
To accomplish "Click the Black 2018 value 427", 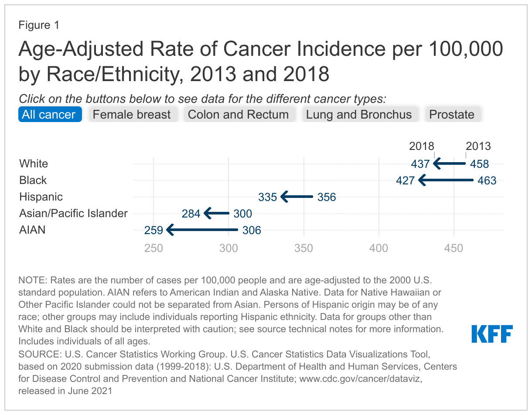I will [x=405, y=180].
